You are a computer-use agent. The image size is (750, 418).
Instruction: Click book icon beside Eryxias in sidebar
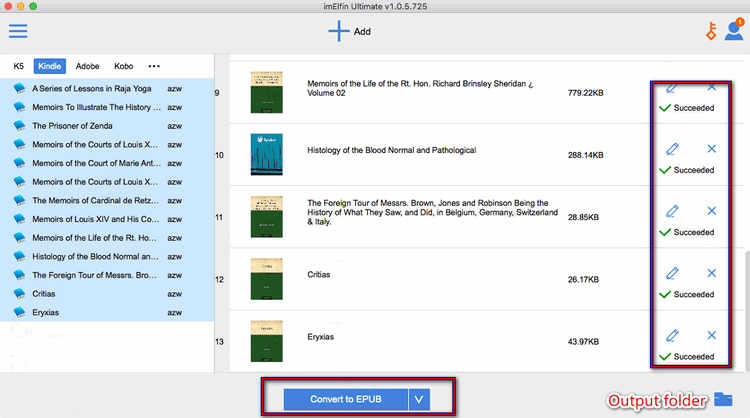click(x=19, y=312)
